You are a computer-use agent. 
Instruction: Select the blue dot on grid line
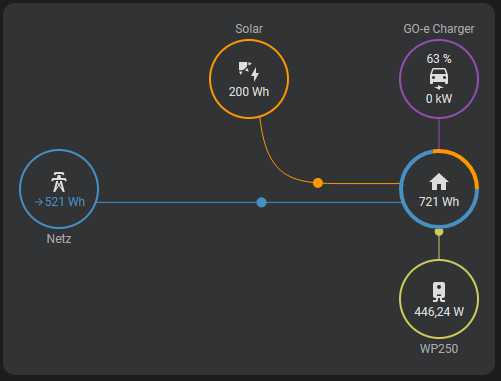pyautogui.click(x=261, y=202)
